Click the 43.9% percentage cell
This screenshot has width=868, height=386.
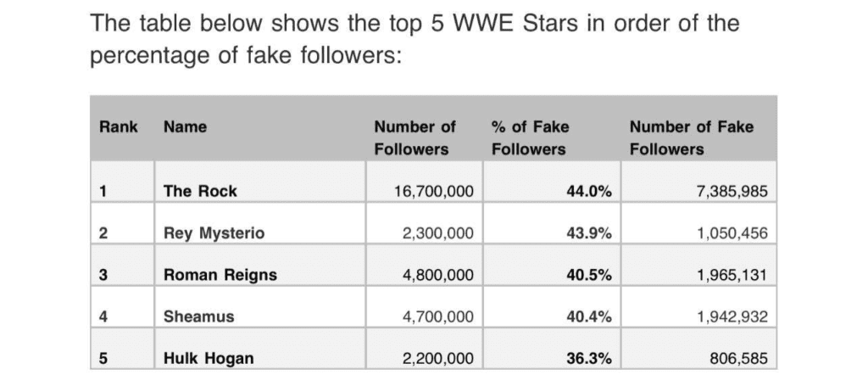tap(588, 233)
